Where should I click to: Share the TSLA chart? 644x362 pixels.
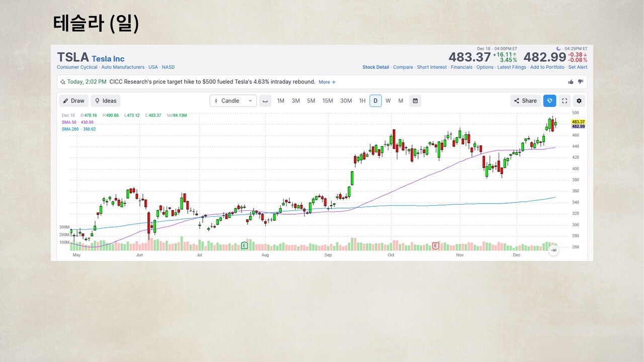[525, 101]
